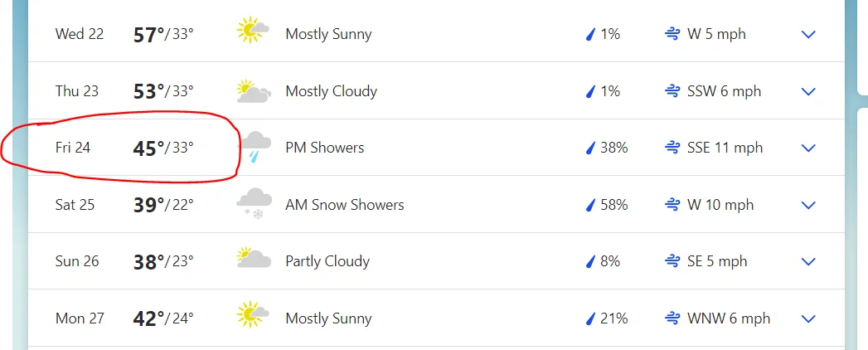
Task: Select the Fri 24 date label
Action: (72, 148)
